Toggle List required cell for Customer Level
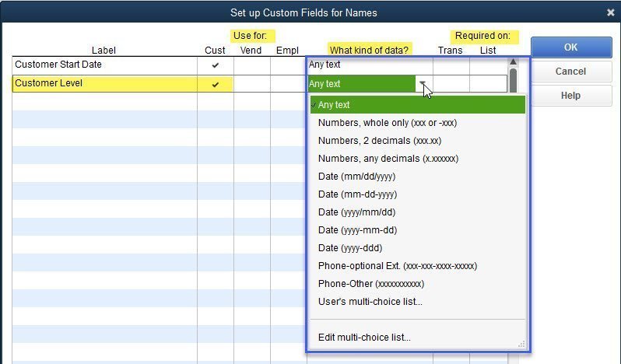The width and height of the screenshot is (621, 364). tap(489, 84)
